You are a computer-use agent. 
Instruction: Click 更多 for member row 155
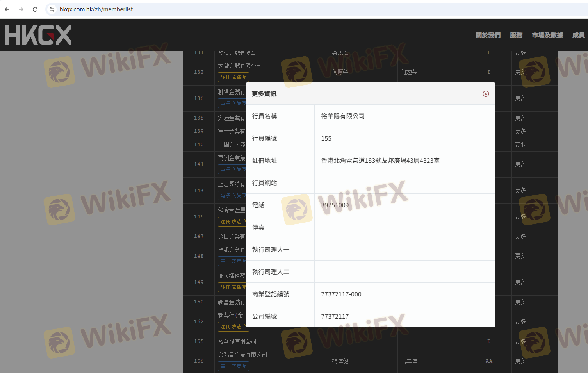520,341
